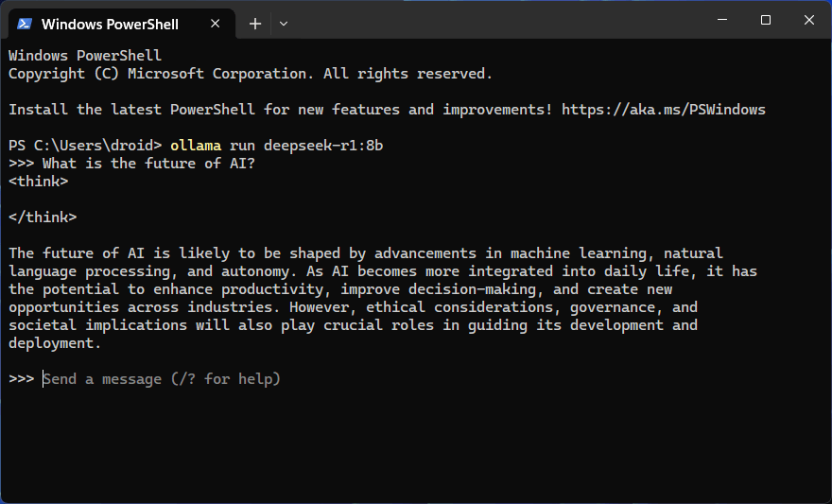The width and height of the screenshot is (832, 504).
Task: Focus the 'Send a message' prompt input
Action: click(162, 379)
